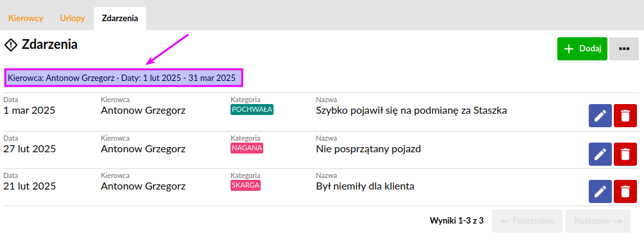Add a new event with Dodaj

click(582, 49)
